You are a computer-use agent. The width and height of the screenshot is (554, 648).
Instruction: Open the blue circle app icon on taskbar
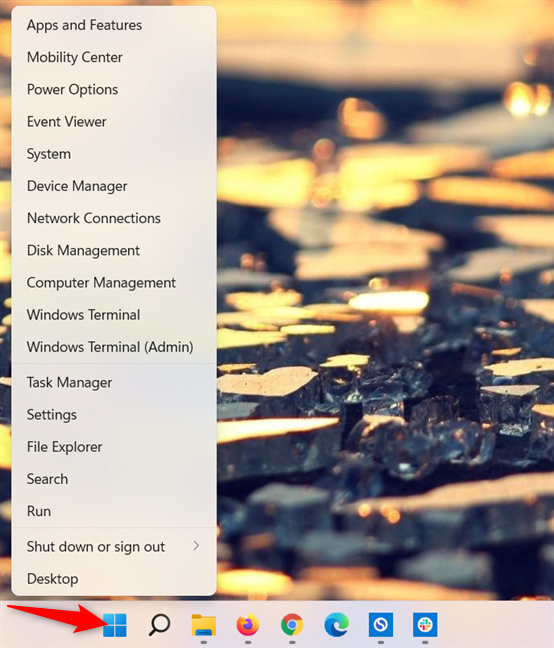(380, 624)
